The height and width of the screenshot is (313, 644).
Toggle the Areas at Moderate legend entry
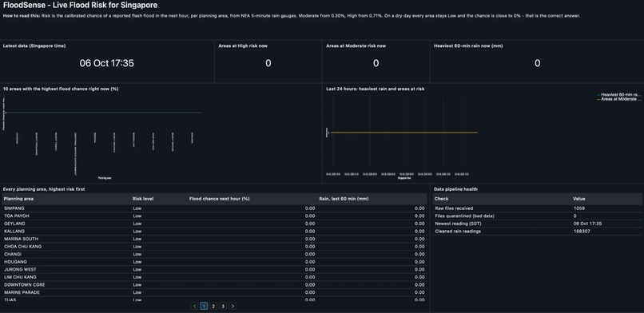[x=619, y=99]
